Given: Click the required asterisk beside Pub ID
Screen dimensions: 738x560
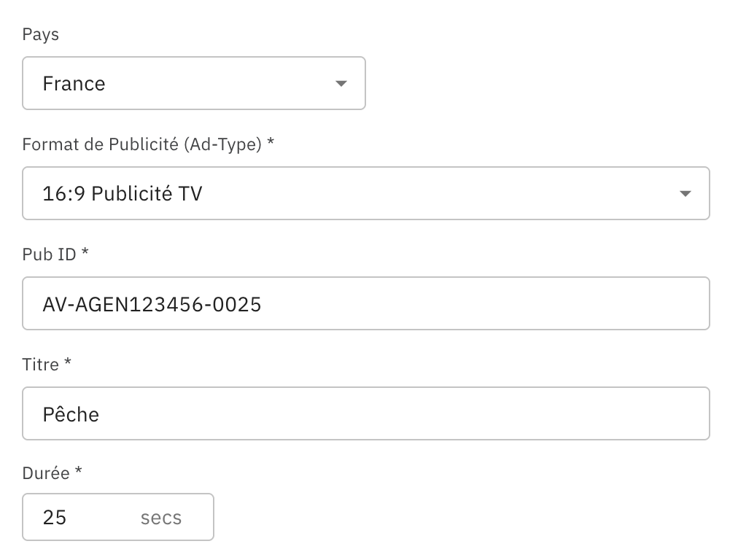Looking at the screenshot, I should click(85, 253).
